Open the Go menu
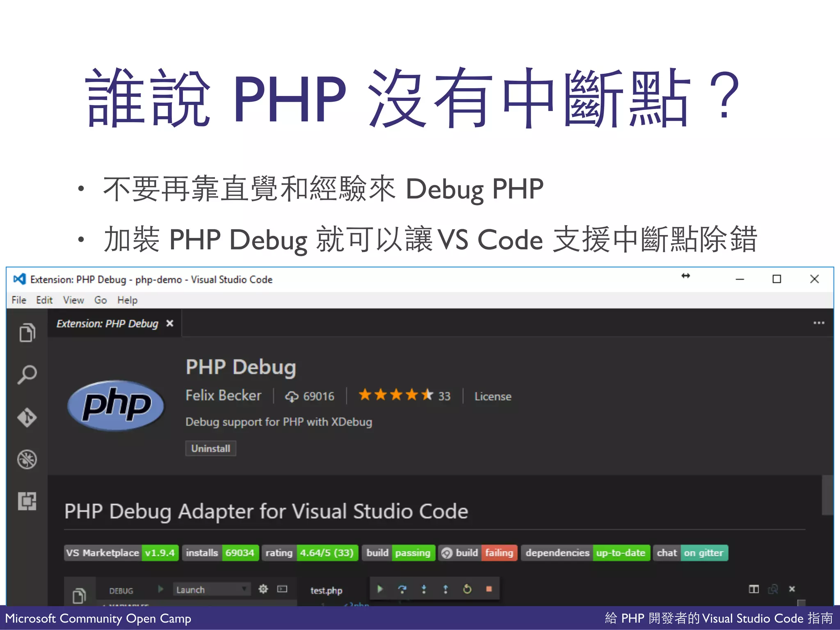 point(100,300)
